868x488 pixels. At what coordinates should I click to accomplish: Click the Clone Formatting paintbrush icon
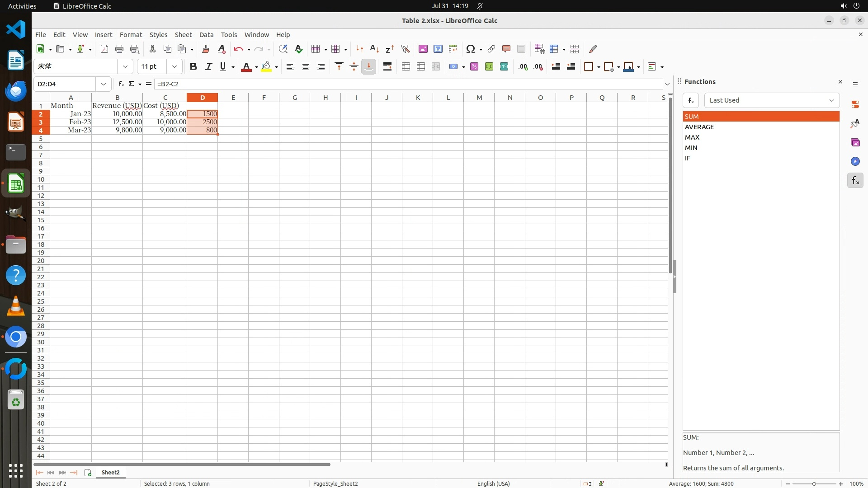tap(206, 49)
